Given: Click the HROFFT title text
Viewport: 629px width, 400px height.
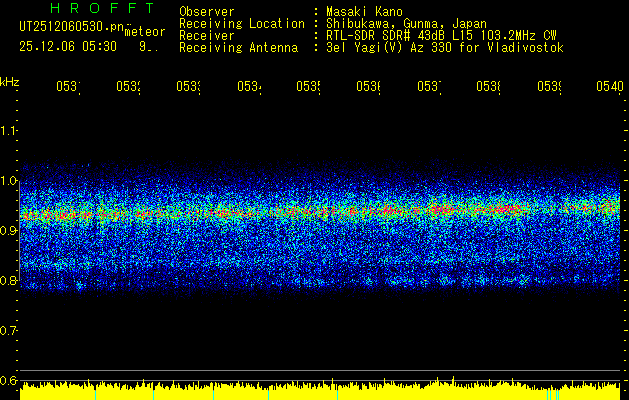Looking at the screenshot, I should (102, 8).
